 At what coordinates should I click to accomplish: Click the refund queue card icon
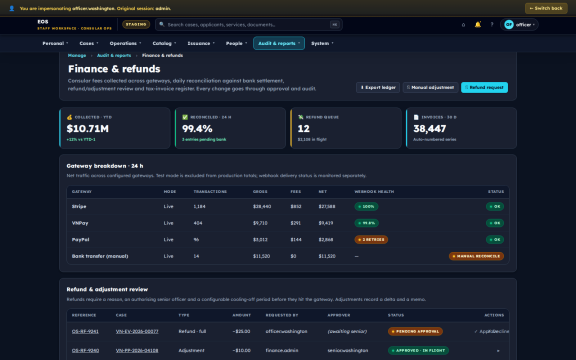(x=300, y=117)
